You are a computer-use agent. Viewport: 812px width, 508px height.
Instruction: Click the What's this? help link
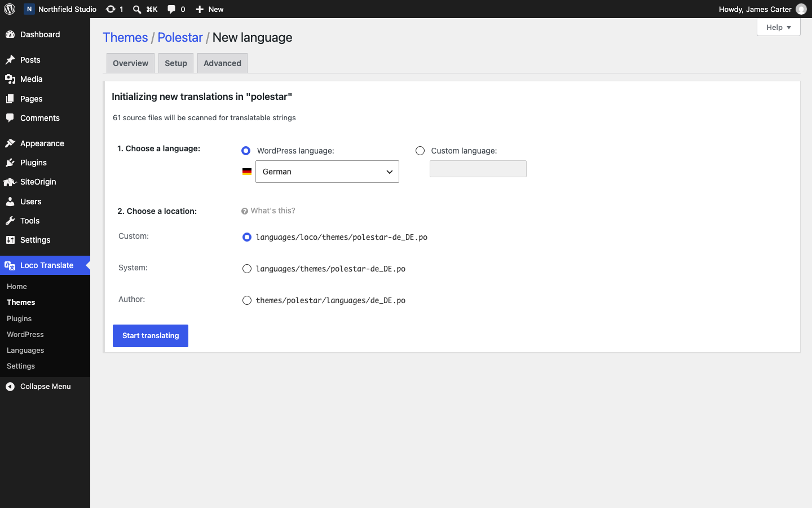pos(268,211)
